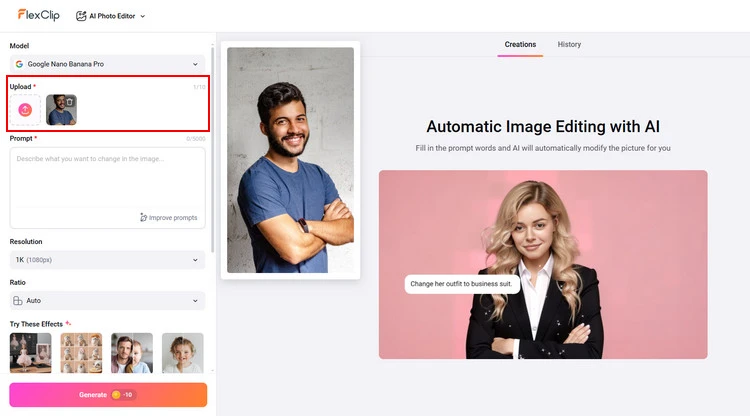The image size is (750, 416).
Task: Open the Ratio Auto dropdown
Action: point(107,300)
